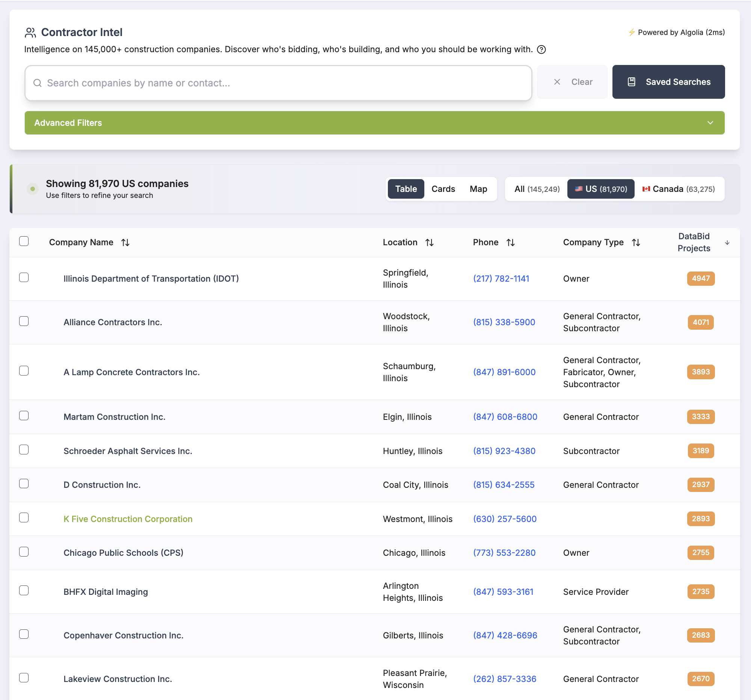Call (815) 634-2555 phone link
Screen dimensions: 751x700
[x=504, y=485]
